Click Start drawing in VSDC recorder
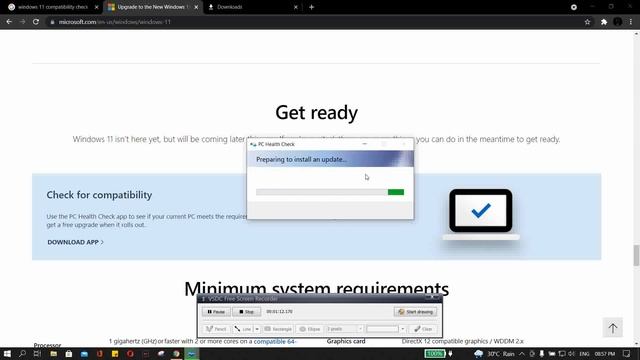The width and height of the screenshot is (640, 360). 416,311
